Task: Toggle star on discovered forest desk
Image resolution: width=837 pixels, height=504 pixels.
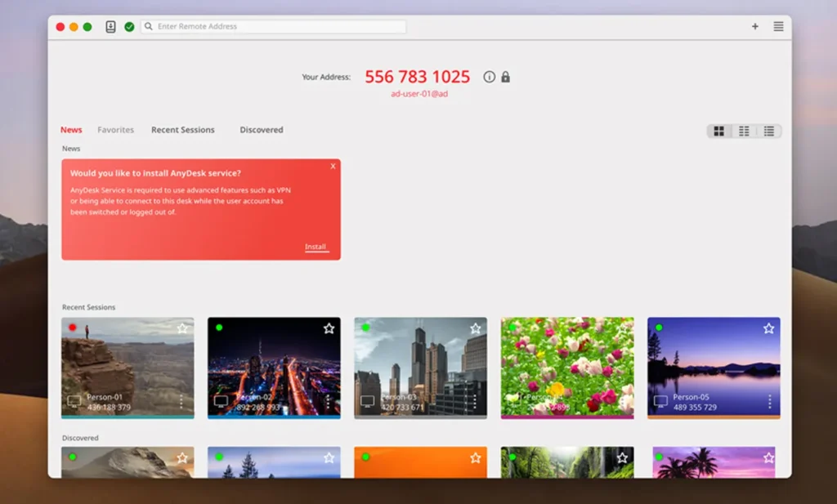Action: [x=622, y=458]
